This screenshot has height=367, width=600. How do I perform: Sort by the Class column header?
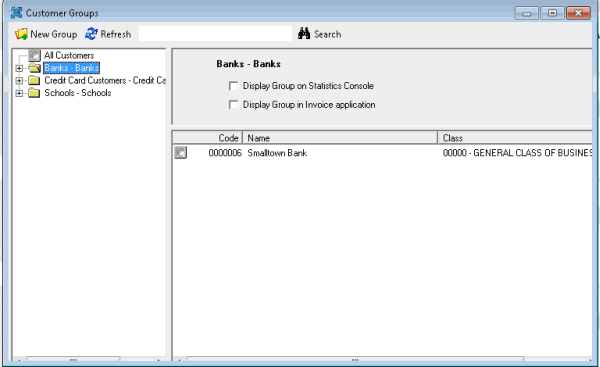click(x=515, y=138)
